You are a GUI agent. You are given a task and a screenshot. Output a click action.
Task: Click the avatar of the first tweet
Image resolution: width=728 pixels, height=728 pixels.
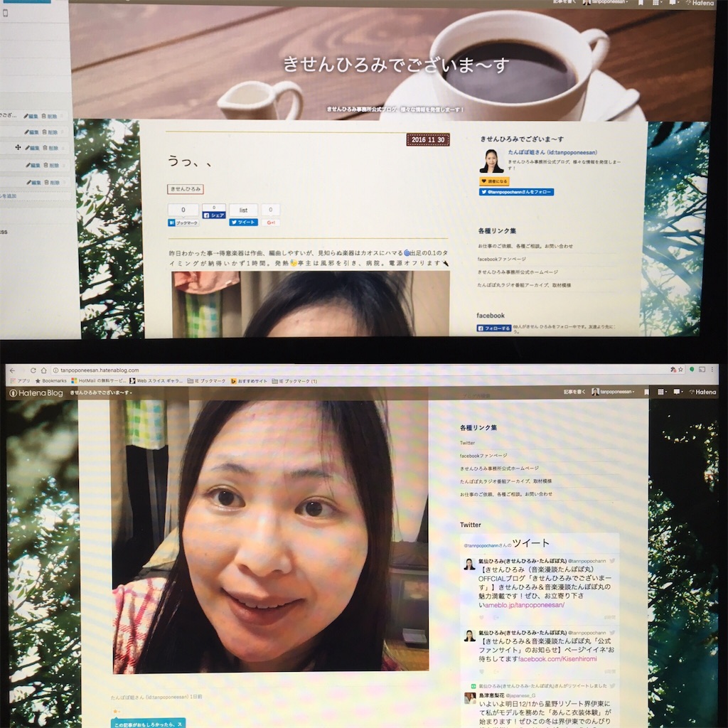469,564
